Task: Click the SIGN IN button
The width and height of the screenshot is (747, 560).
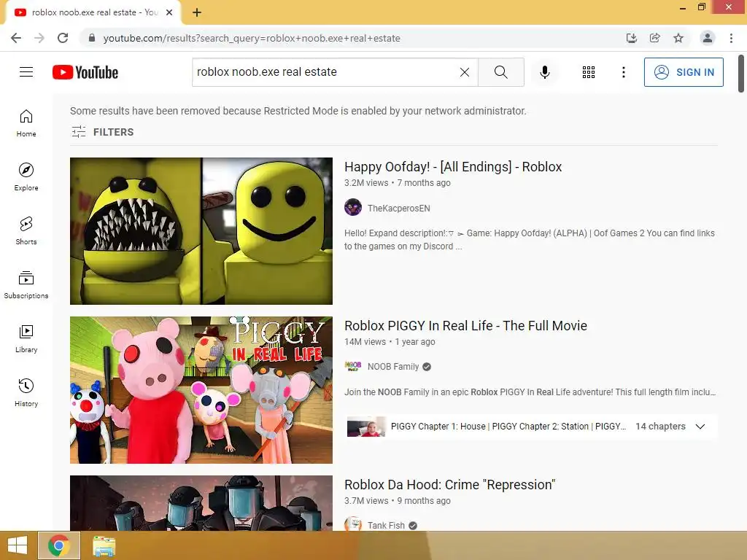Action: (x=684, y=72)
